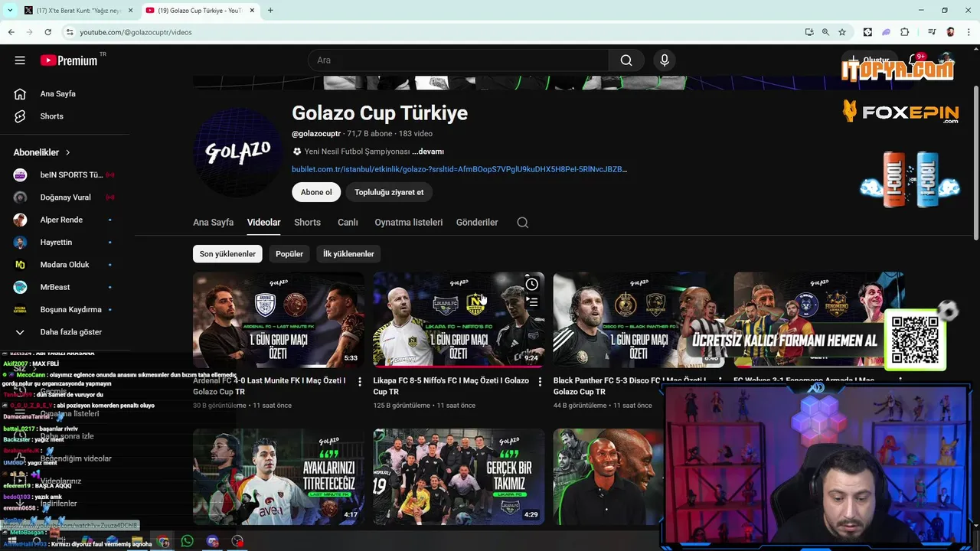Image resolution: width=980 pixels, height=551 pixels.
Task: Open Ayaklarınızı Titreteceğiz video thumbnail
Action: coord(279,476)
